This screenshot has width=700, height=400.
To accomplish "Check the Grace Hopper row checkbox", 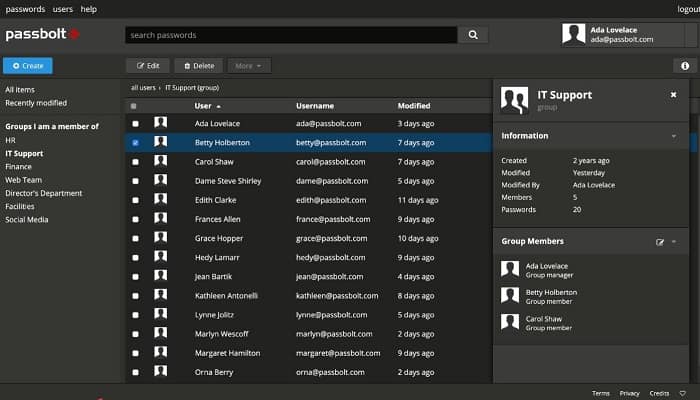I will (135, 239).
